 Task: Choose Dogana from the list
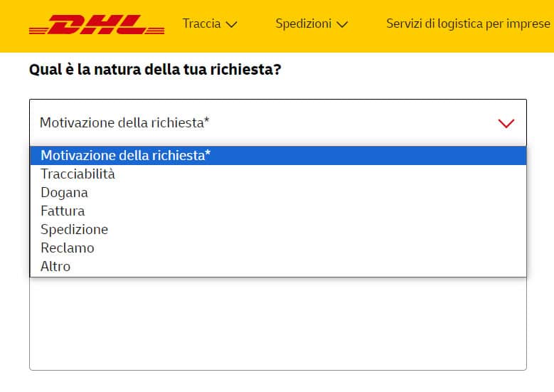tap(64, 192)
